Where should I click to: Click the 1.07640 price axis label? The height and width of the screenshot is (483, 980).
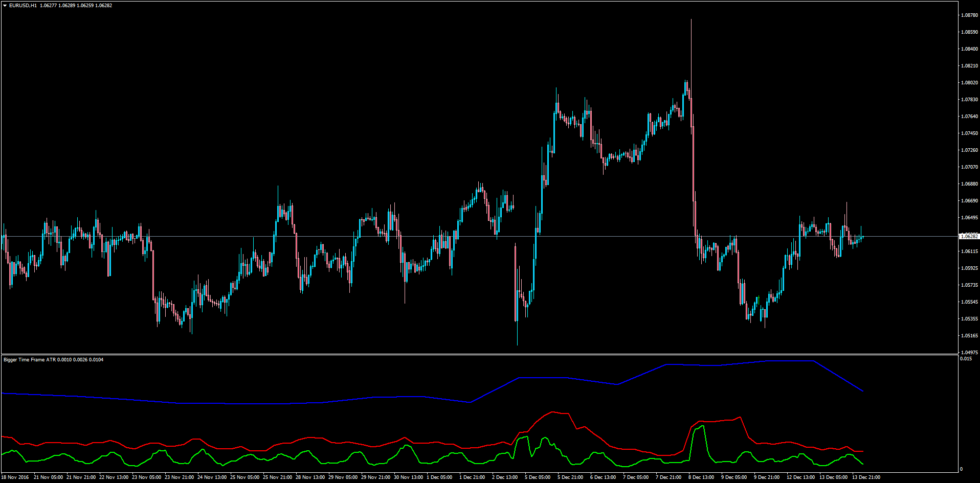pyautogui.click(x=969, y=117)
